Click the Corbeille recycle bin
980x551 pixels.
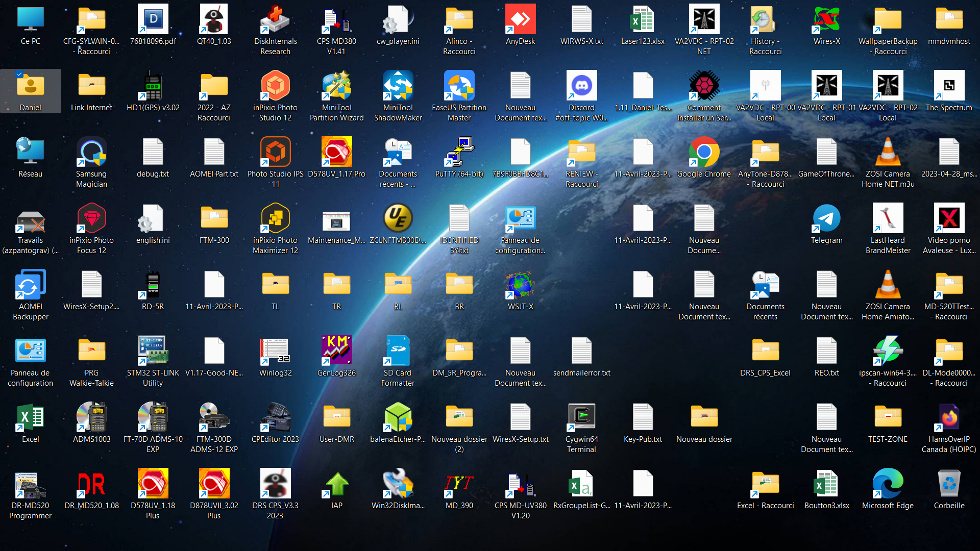pos(949,484)
